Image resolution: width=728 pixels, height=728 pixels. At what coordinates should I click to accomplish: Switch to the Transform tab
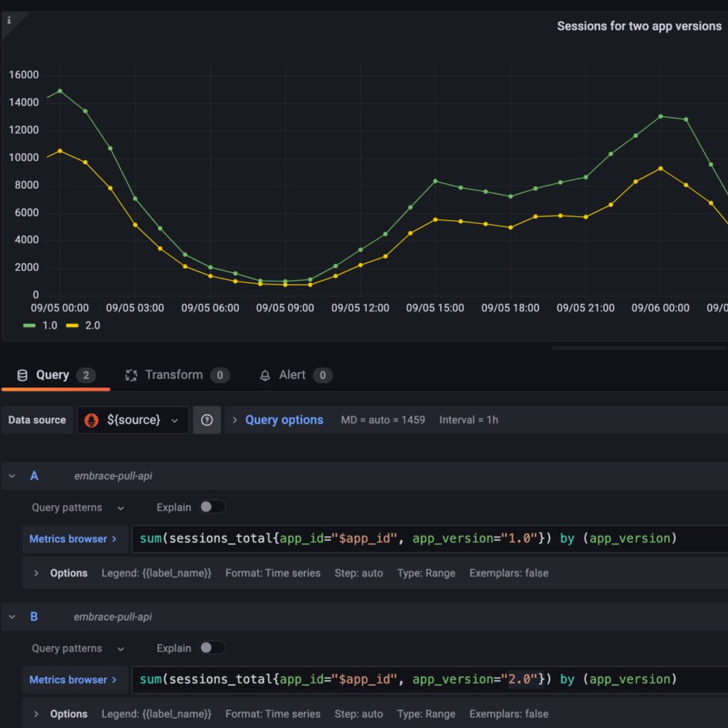point(177,375)
